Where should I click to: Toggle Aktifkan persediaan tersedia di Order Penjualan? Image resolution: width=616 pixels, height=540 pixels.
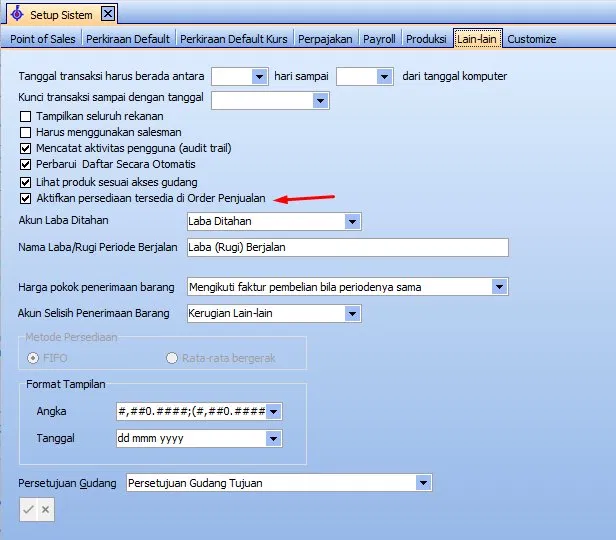click(26, 198)
